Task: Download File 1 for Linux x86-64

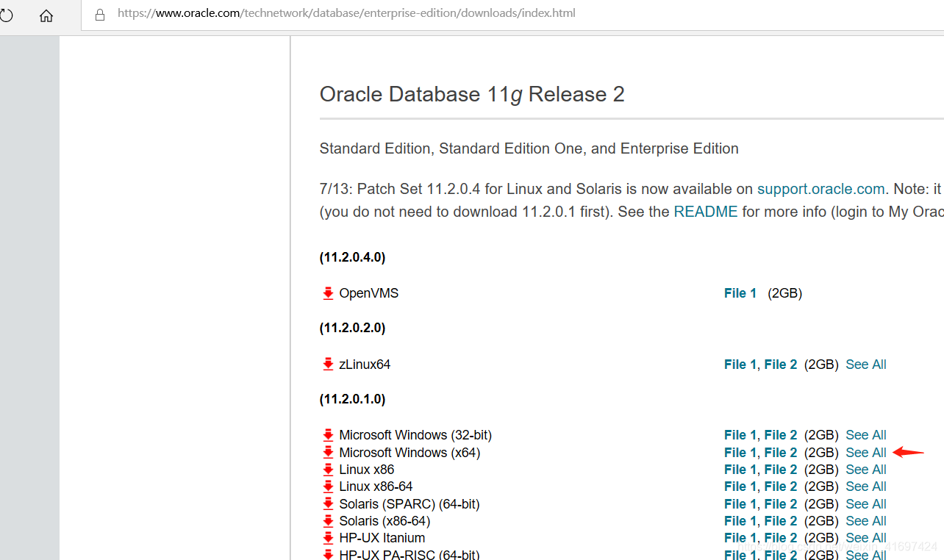Action: (x=740, y=487)
